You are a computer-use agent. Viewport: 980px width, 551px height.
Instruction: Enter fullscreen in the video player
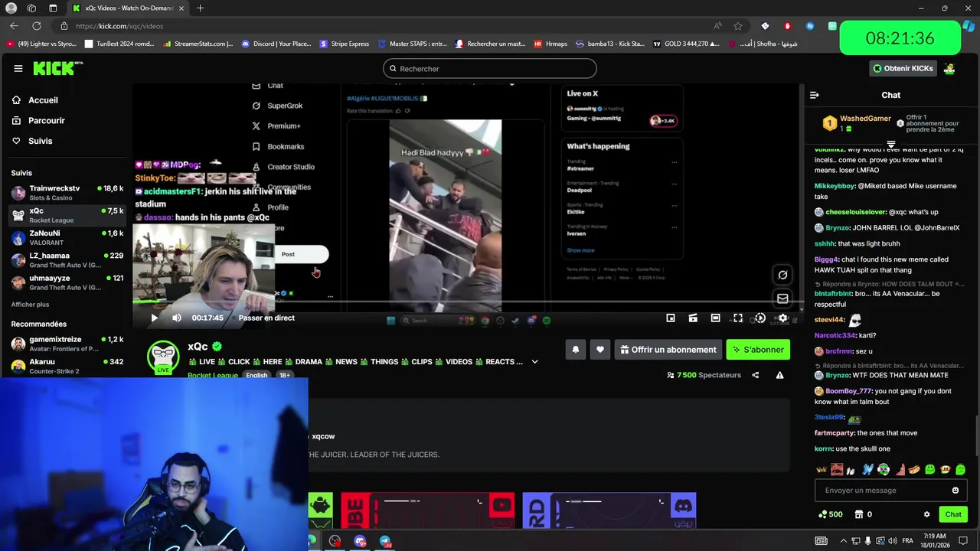coord(738,318)
